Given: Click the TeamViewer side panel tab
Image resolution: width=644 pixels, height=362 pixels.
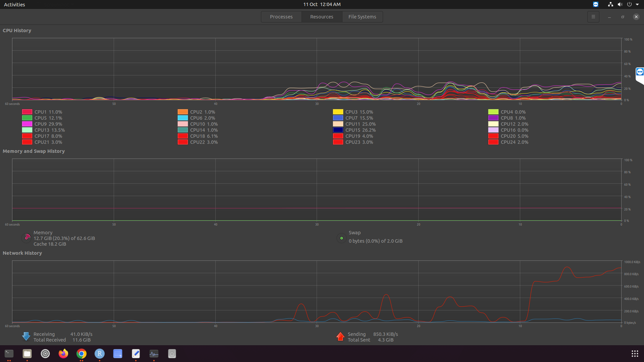Looking at the screenshot, I should click(640, 72).
